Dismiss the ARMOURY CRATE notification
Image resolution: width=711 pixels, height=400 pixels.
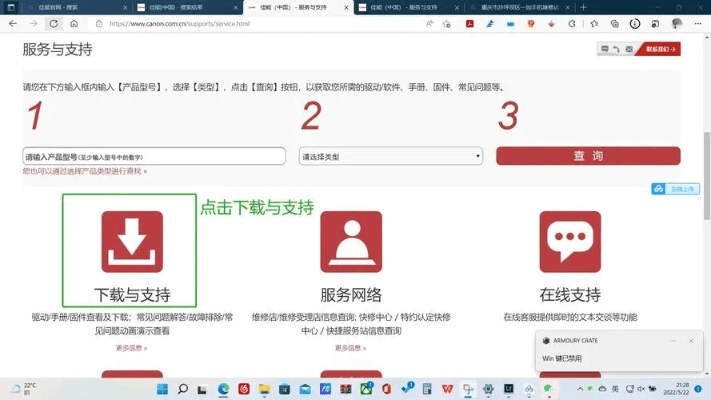pyautogui.click(x=691, y=341)
